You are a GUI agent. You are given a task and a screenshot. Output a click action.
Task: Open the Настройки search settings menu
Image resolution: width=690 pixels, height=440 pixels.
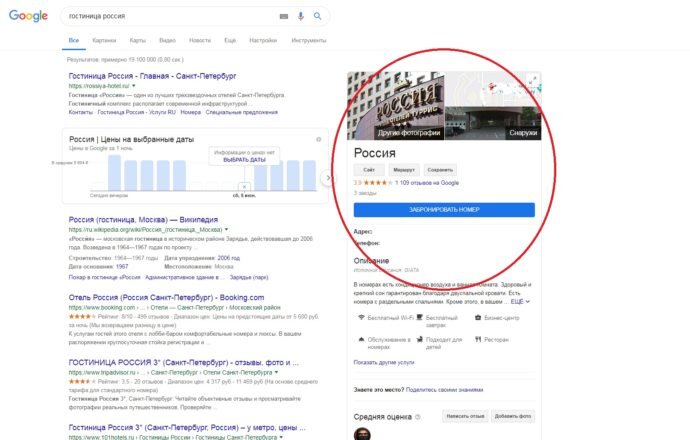[x=263, y=40]
